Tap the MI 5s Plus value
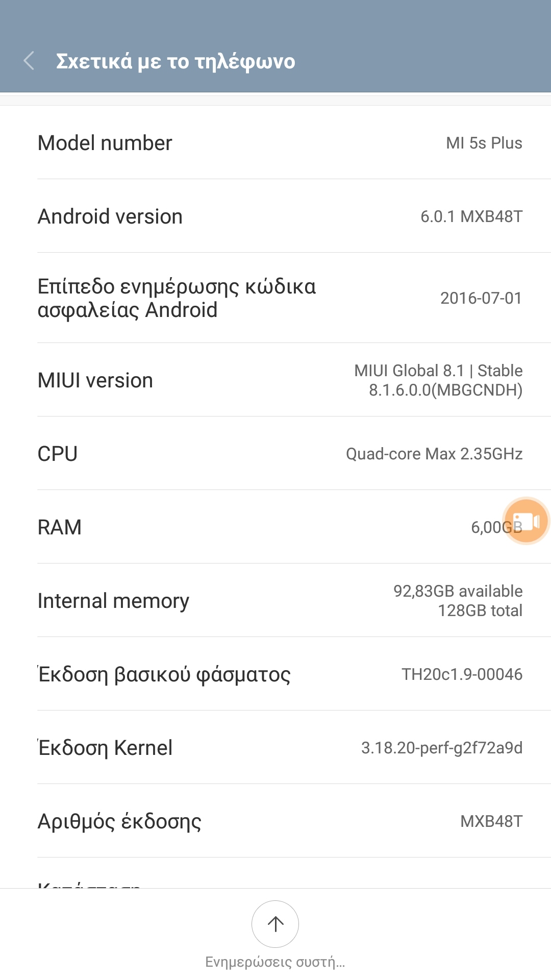551x980 pixels. coord(484,143)
